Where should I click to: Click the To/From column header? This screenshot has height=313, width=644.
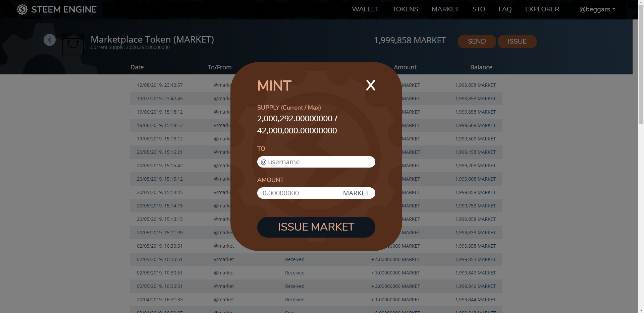(219, 67)
